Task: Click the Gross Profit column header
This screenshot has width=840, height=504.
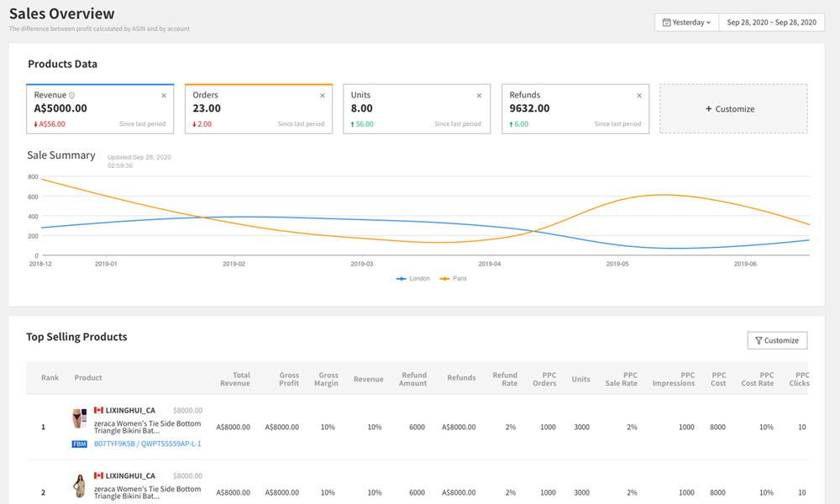Action: coord(289,379)
